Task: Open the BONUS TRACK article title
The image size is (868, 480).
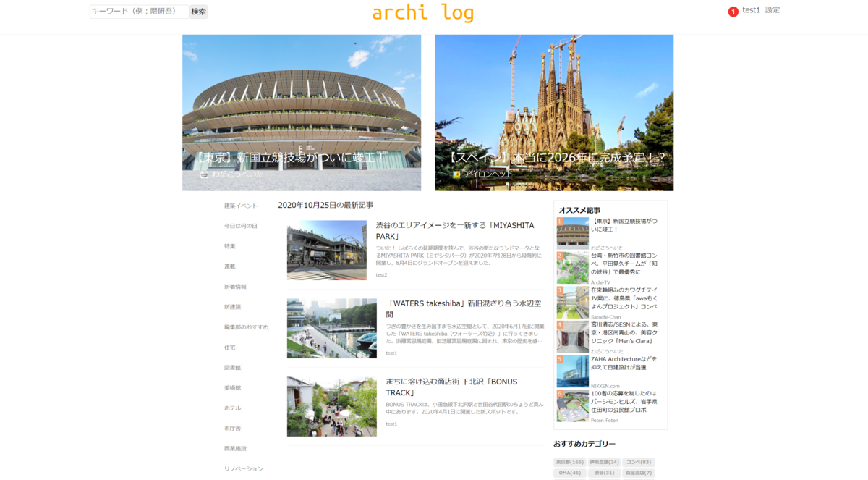Action: point(451,387)
